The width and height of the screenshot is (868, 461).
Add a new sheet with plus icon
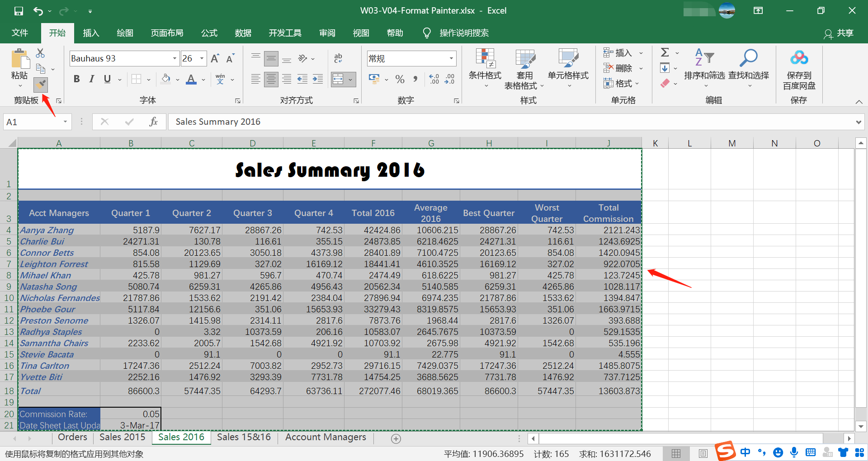pos(396,439)
